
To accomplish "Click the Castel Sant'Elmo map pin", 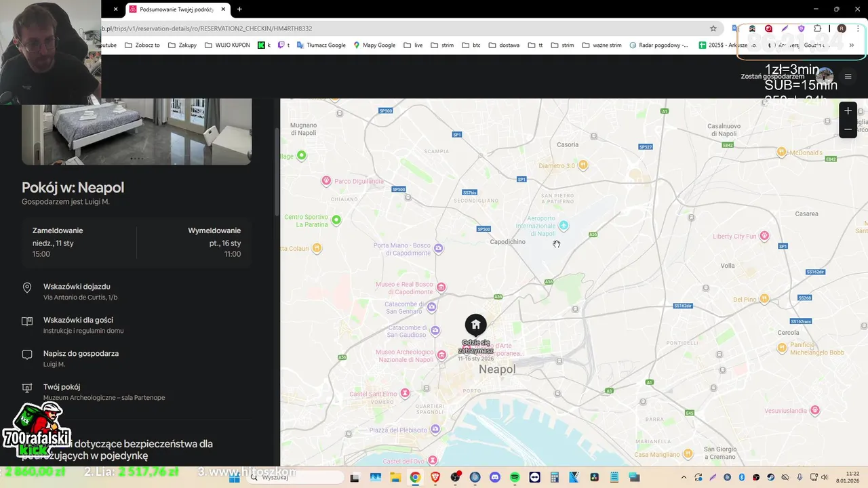I will tap(405, 393).
